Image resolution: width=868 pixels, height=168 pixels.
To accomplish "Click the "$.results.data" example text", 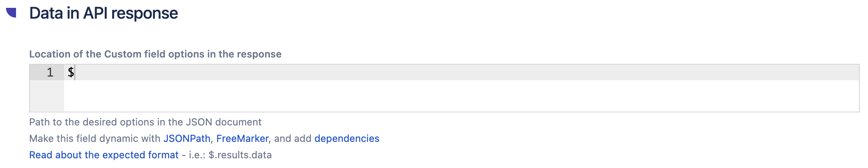I will (x=240, y=155).
